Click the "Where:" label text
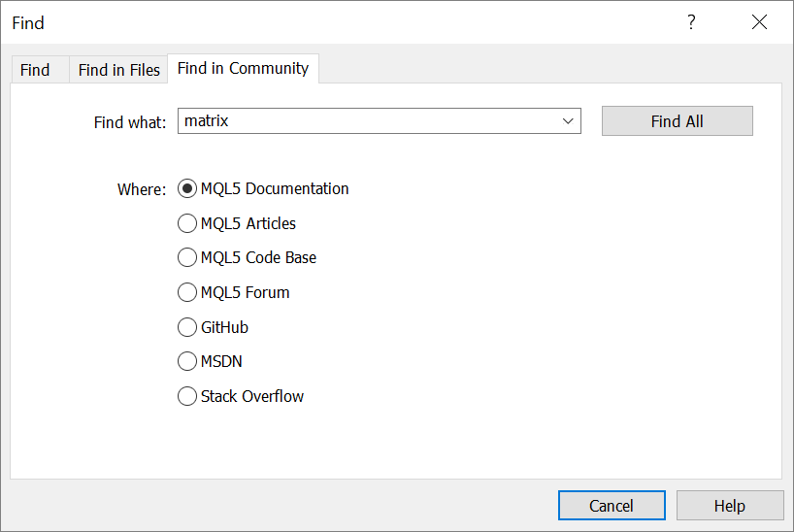 pos(142,189)
